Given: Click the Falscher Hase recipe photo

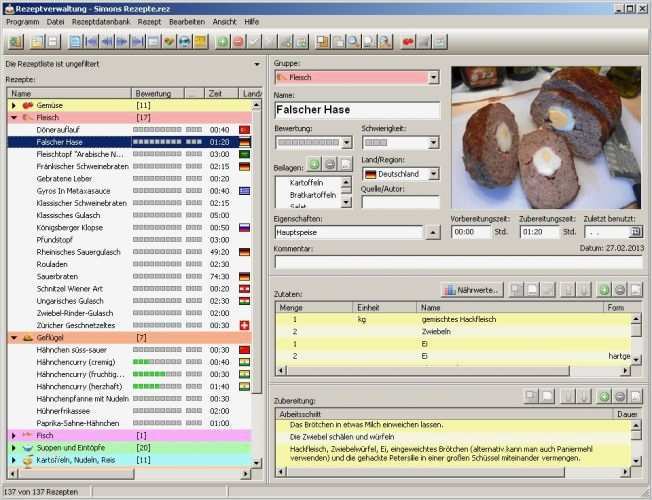Looking at the screenshot, I should pyautogui.click(x=546, y=137).
